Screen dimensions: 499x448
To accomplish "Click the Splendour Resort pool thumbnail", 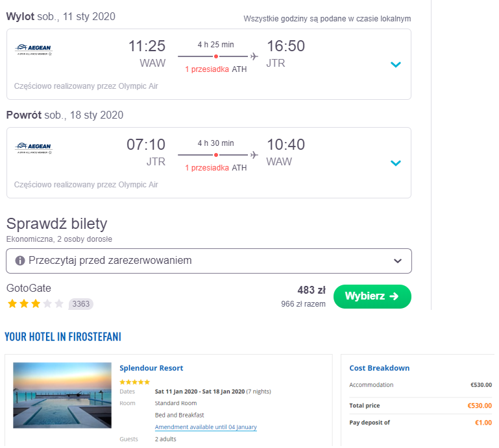I will tap(62, 395).
